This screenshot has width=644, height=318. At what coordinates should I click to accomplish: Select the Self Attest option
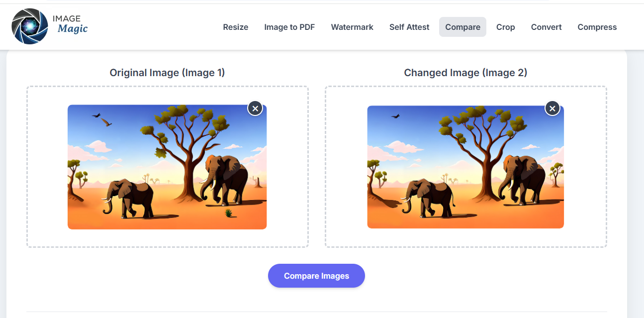click(409, 27)
